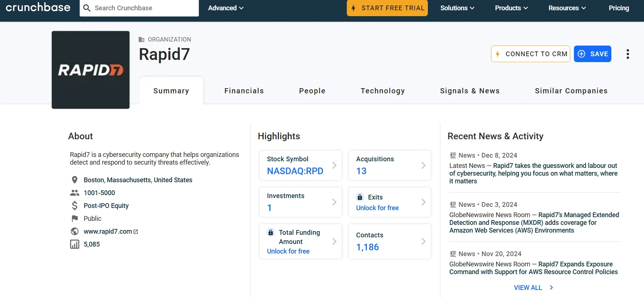Screen dimensions: 644x298
Task: Open the Rapid7 takes the guesswork news article
Action: [x=534, y=173]
